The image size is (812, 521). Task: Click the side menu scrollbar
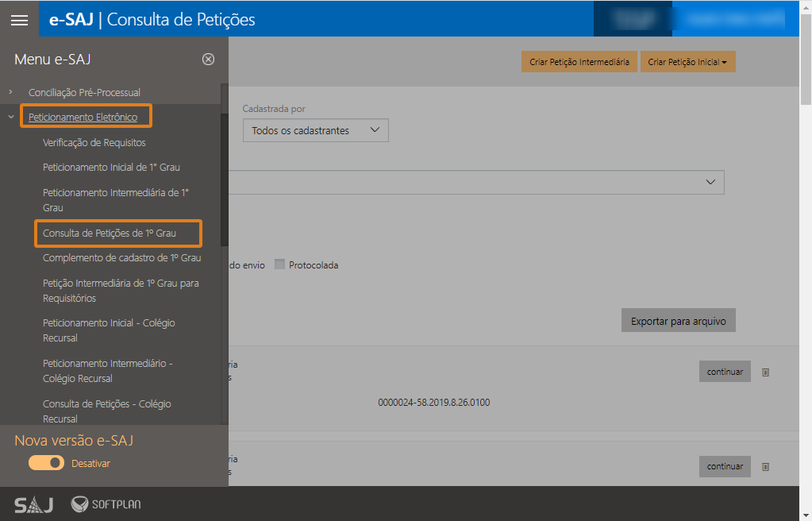(224, 179)
